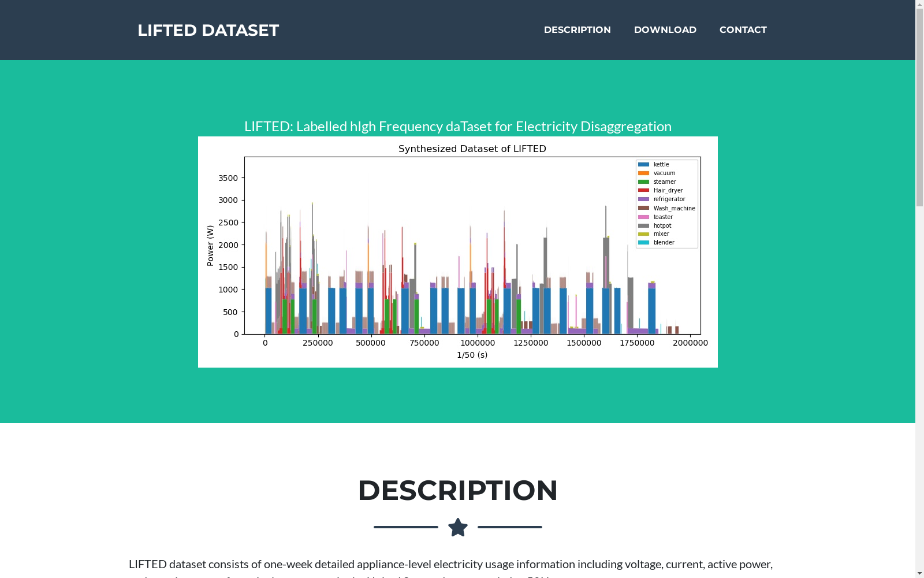Click the LIFTED banner headline text
Image resolution: width=924 pixels, height=578 pixels.
pyautogui.click(x=458, y=127)
